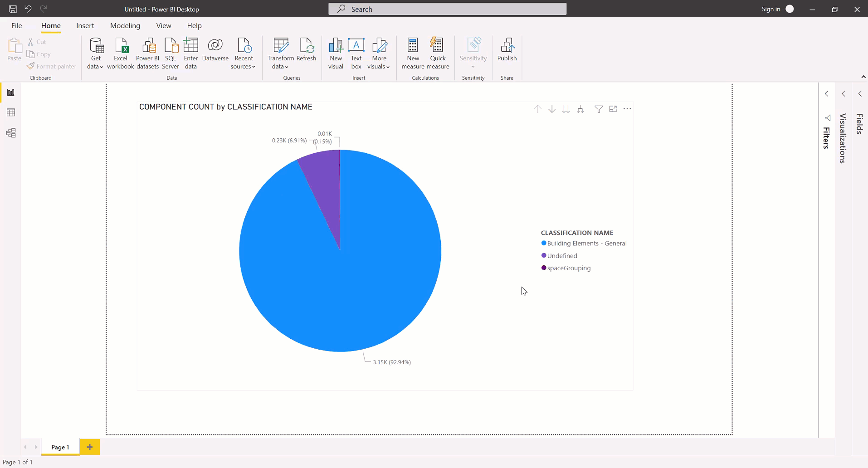
Task: Click the visual title COMPONENT COUNT by CLASSIFICATION NAME
Action: [x=226, y=107]
